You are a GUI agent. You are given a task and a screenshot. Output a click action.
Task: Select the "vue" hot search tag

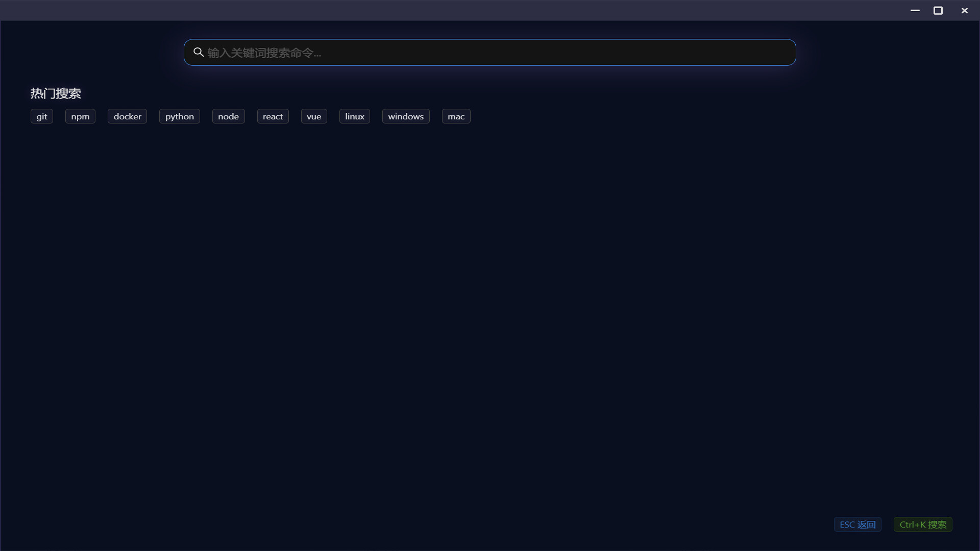(x=313, y=116)
